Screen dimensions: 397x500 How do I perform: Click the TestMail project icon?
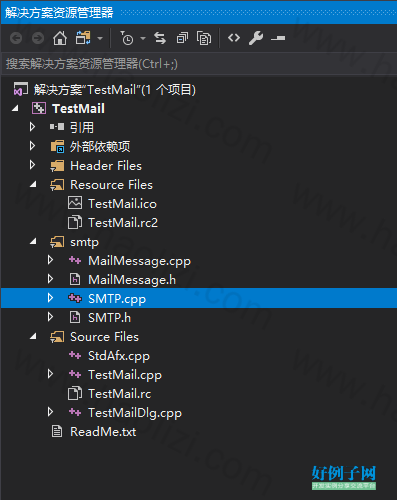coord(39,108)
